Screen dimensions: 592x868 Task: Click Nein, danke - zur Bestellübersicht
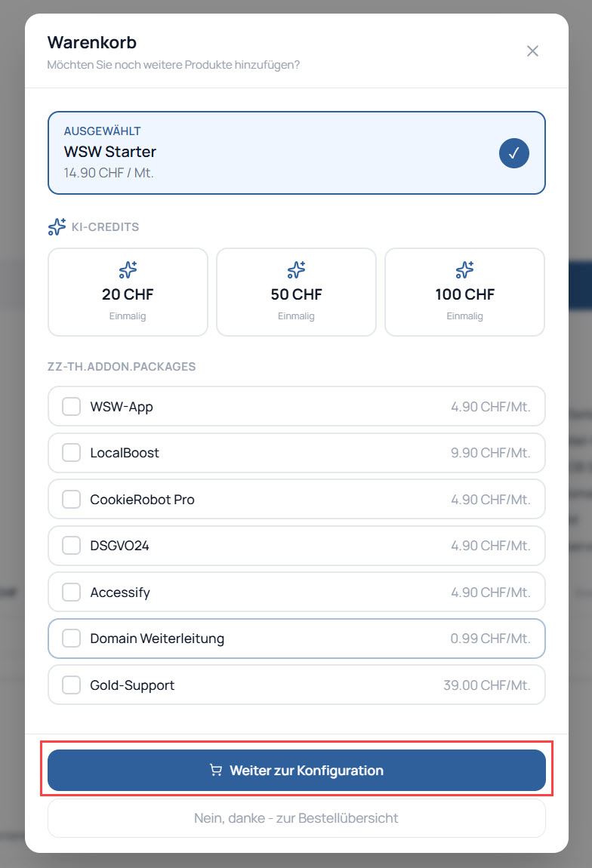(296, 818)
